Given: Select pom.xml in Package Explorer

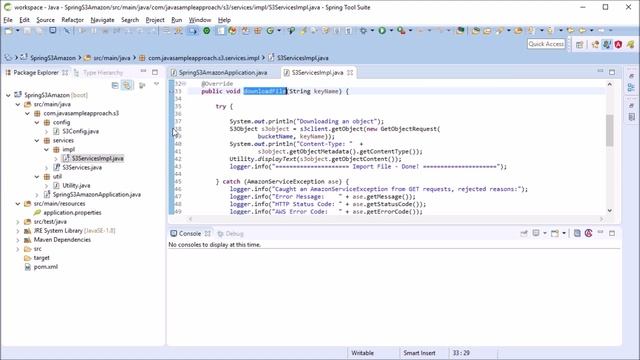Looking at the screenshot, I should pos(45,267).
